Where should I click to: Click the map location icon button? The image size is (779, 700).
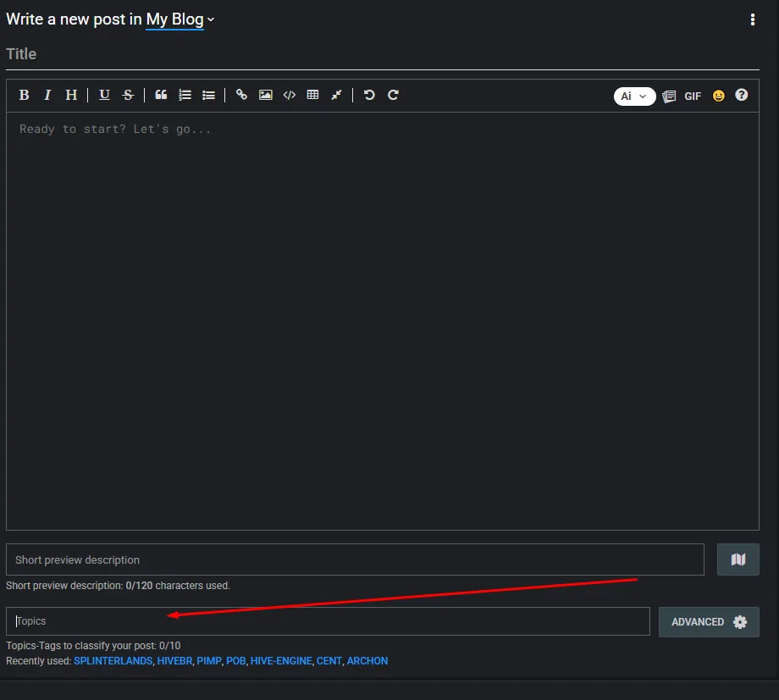point(738,559)
